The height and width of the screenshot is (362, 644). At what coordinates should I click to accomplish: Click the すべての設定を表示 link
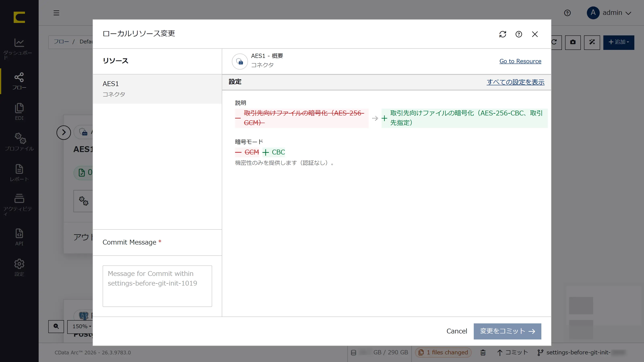coord(515,82)
